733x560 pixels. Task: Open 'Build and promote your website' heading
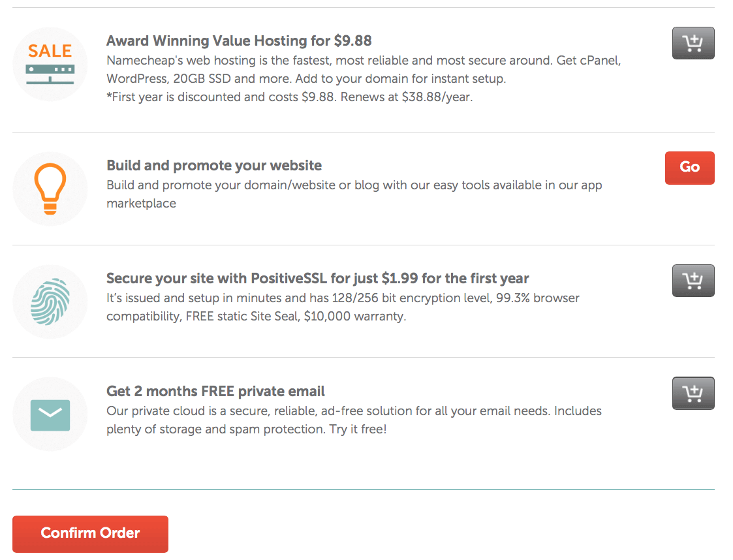pos(214,166)
